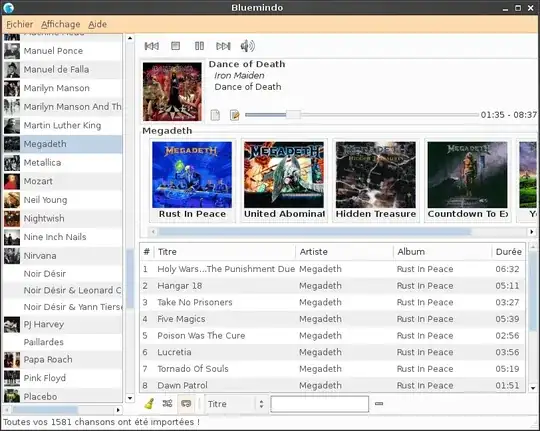Select Nightwish artist
This screenshot has width=540, height=431.
click(63, 218)
